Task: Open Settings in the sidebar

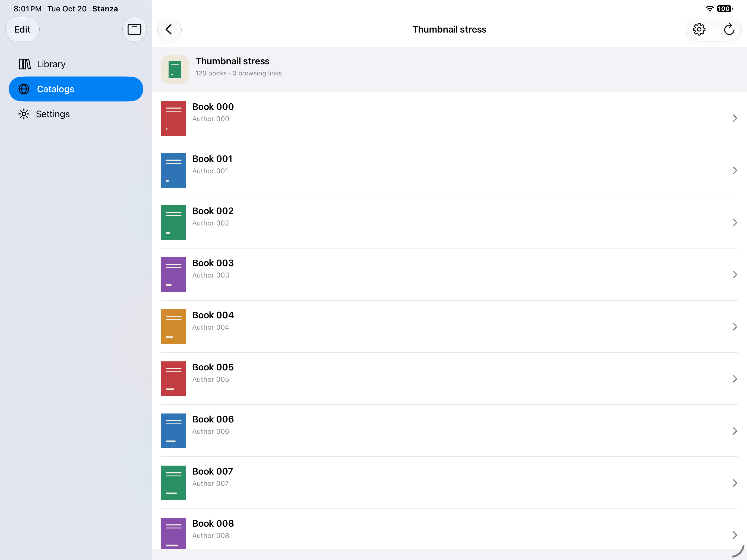Action: pyautogui.click(x=76, y=114)
